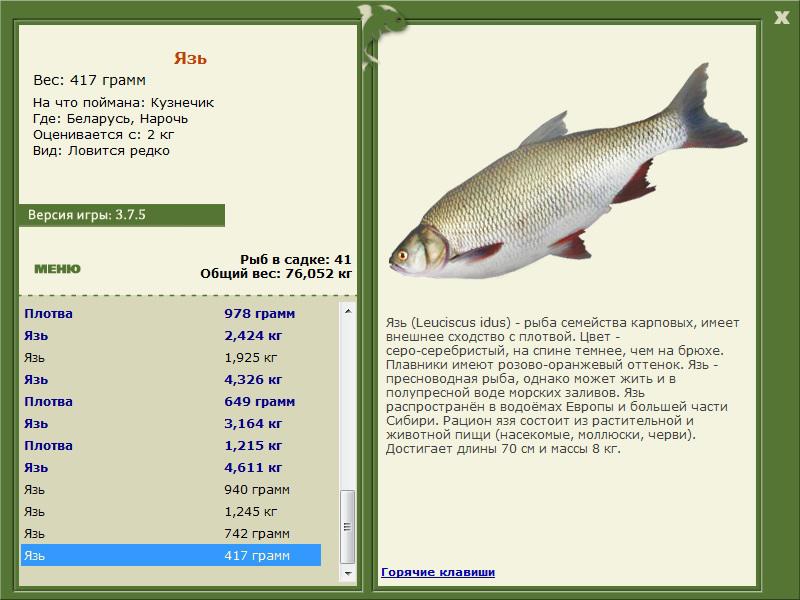Select Плотва 978 грамм entry
Viewport: 800px width, 600px height.
[170, 314]
